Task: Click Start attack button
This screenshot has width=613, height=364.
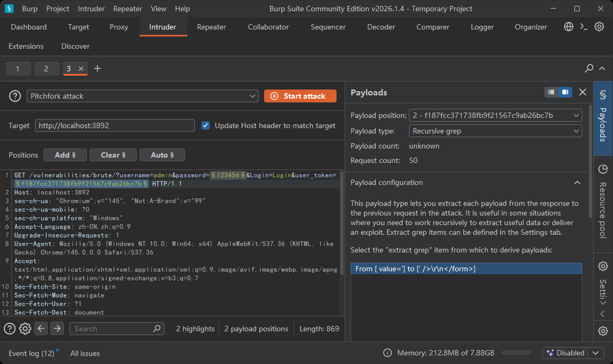Action: 300,96
